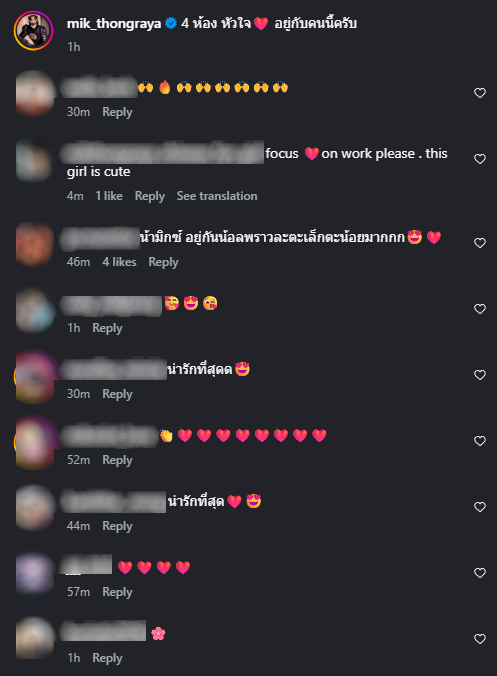Click See translation on the English comment
The height and width of the screenshot is (676, 497).
tap(217, 196)
